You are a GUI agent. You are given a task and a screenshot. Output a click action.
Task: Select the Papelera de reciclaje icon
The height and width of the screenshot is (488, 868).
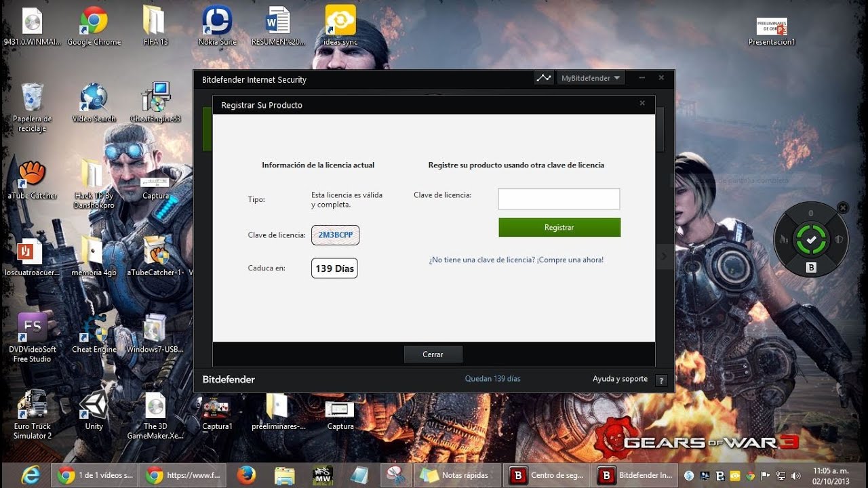(32, 107)
